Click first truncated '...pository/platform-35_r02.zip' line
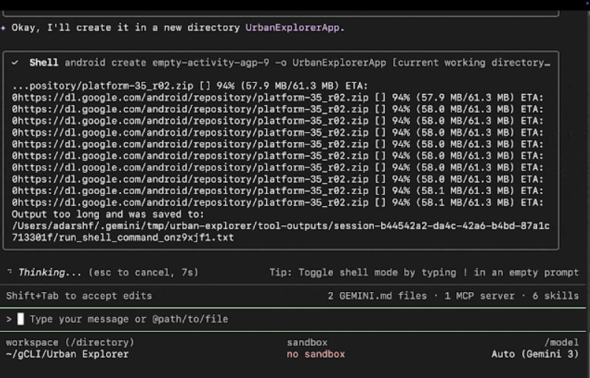The height and width of the screenshot is (378, 590). [190, 86]
